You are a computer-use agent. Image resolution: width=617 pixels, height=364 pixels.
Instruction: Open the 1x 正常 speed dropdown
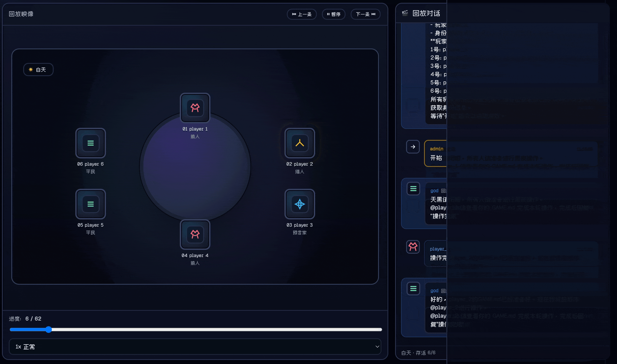pyautogui.click(x=195, y=347)
